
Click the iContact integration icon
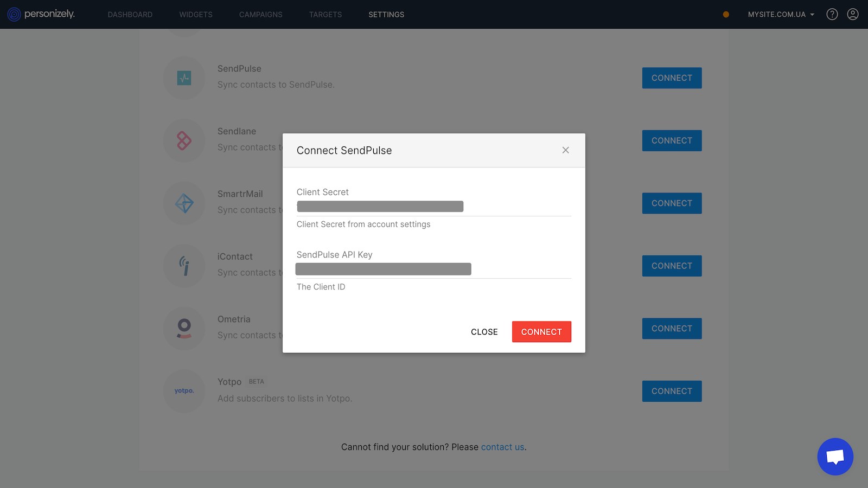click(x=184, y=266)
